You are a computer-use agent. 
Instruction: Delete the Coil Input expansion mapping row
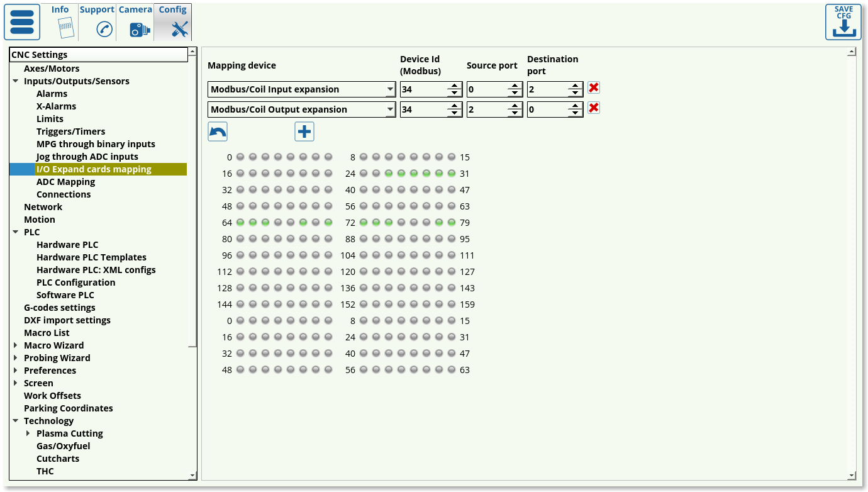(x=593, y=88)
